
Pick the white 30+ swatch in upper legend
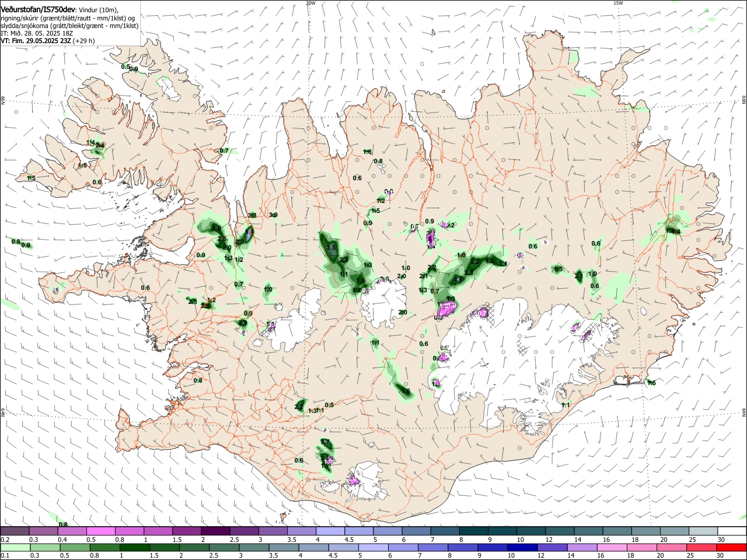tap(731, 531)
